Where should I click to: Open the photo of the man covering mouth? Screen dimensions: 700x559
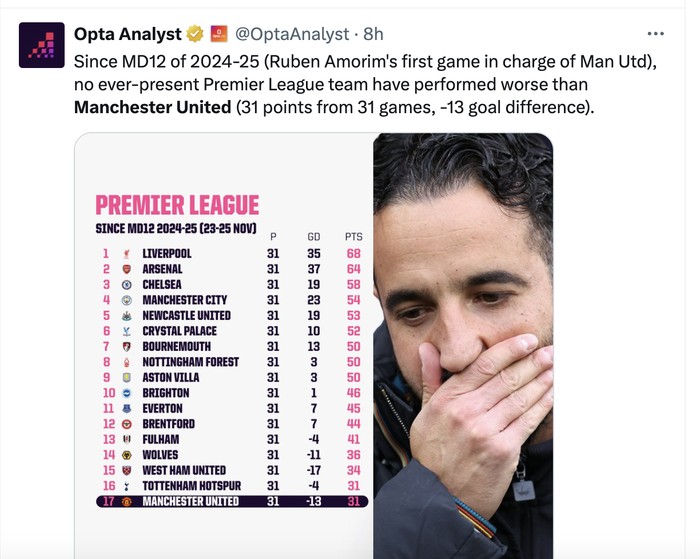462,340
